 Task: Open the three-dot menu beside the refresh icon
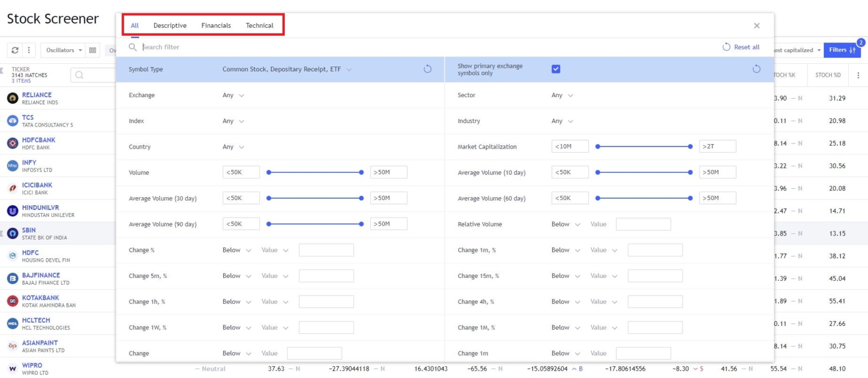pos(29,50)
